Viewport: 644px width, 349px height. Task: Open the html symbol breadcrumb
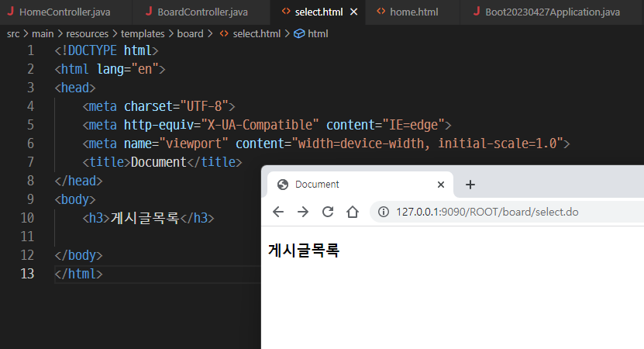[x=318, y=33]
